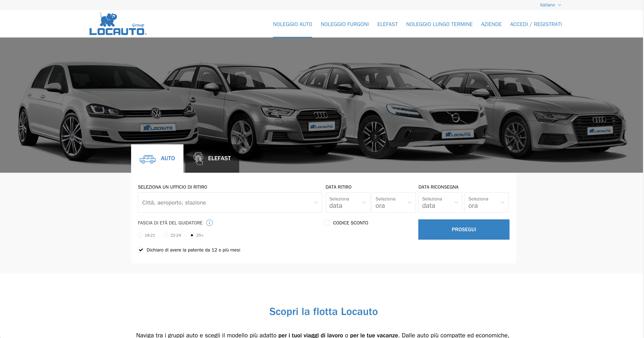Select the 18-21 driver age option

tap(140, 235)
